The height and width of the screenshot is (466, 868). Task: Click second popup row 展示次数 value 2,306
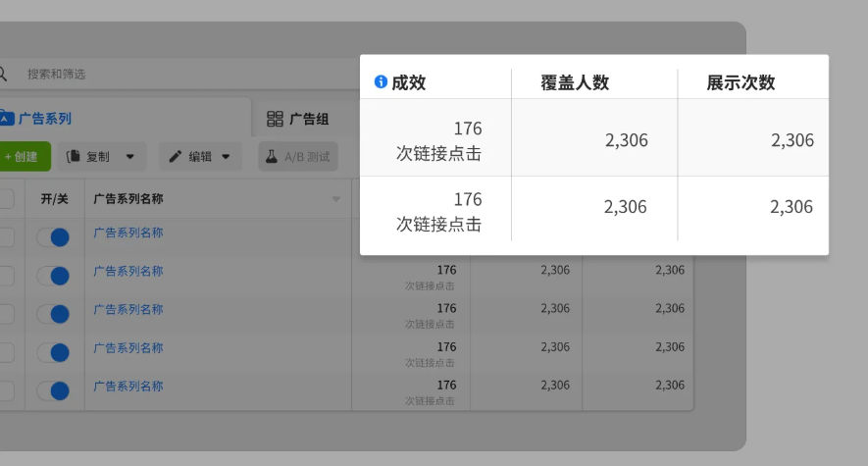click(791, 207)
